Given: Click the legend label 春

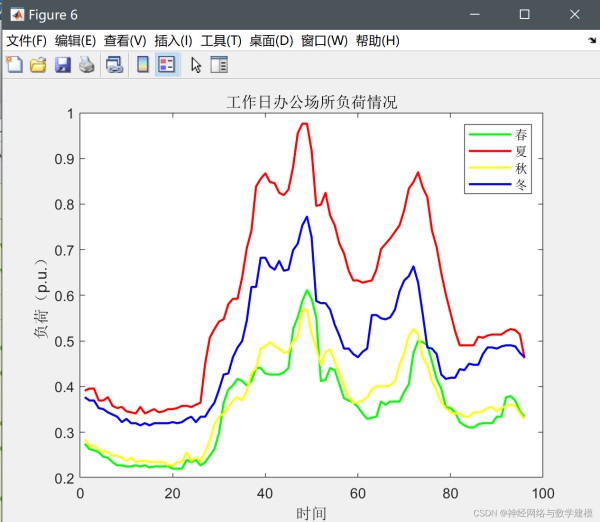Looking at the screenshot, I should (x=521, y=134).
